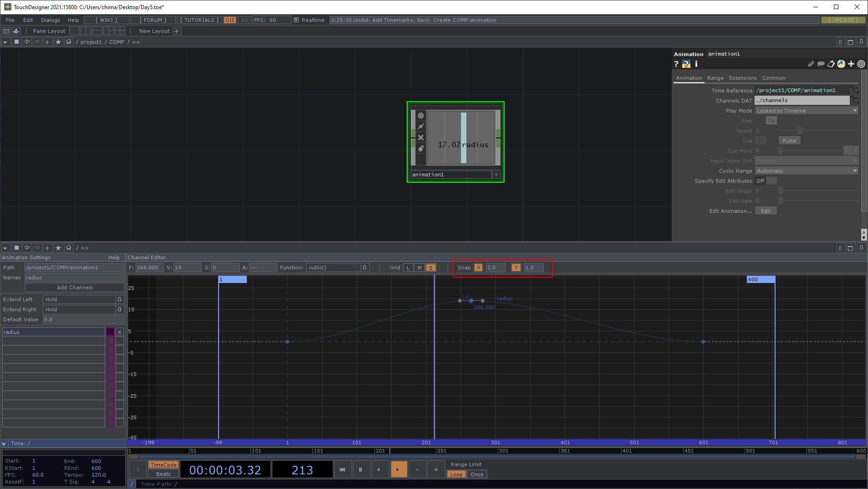
Task: Click the bypass X flag on animation1 node
Action: point(421,138)
